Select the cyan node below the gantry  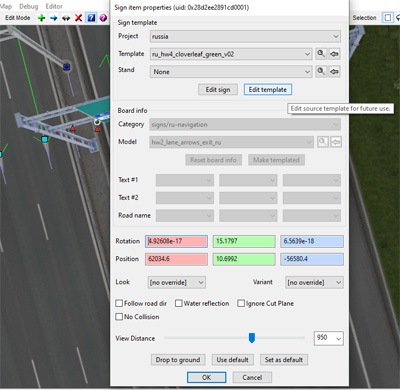coord(44,139)
